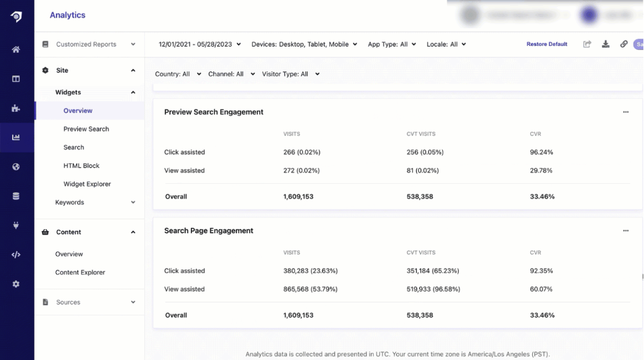Open the Visitor Type filter dropdown
Image resolution: width=644 pixels, height=360 pixels.
[x=291, y=74]
